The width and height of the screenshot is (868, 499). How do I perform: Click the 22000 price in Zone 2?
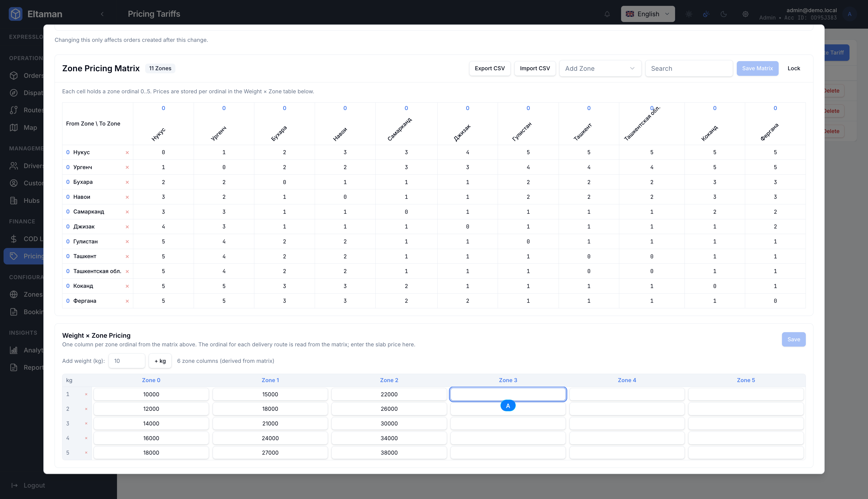389,395
